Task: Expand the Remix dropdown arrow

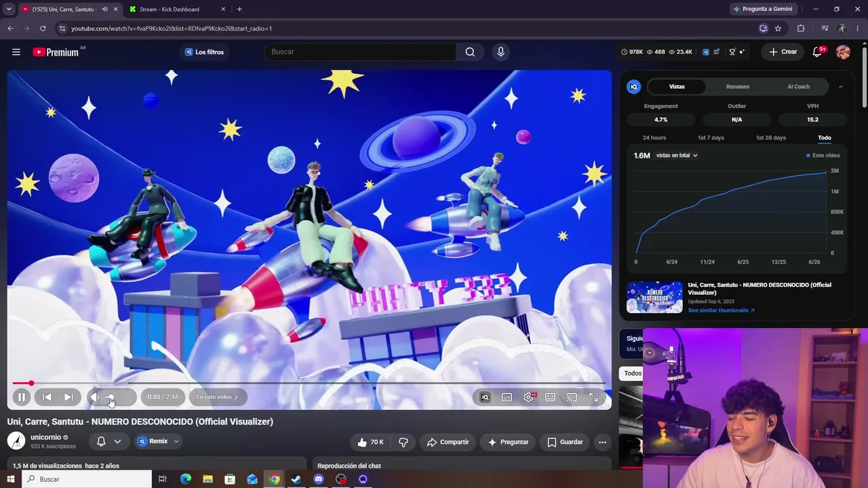Action: (x=176, y=441)
